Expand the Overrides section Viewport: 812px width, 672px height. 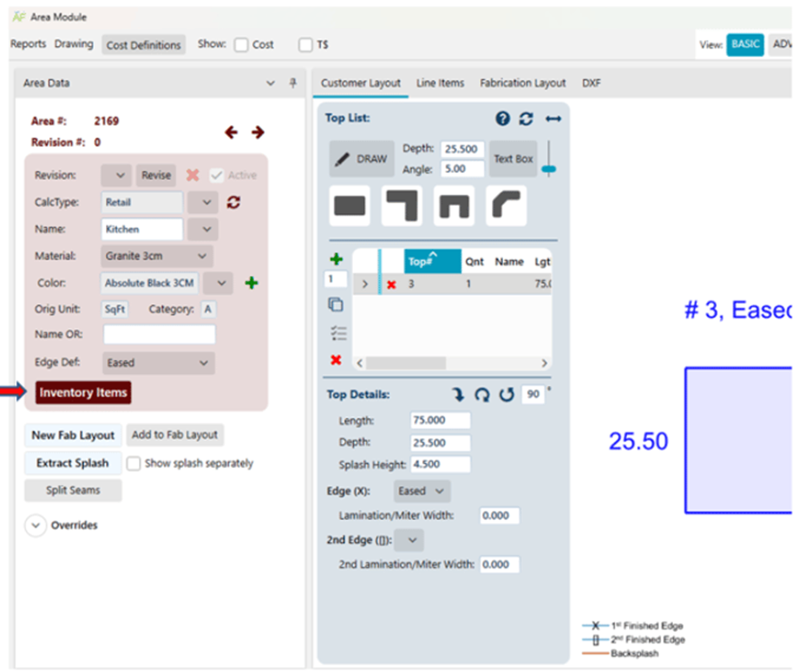tap(36, 525)
